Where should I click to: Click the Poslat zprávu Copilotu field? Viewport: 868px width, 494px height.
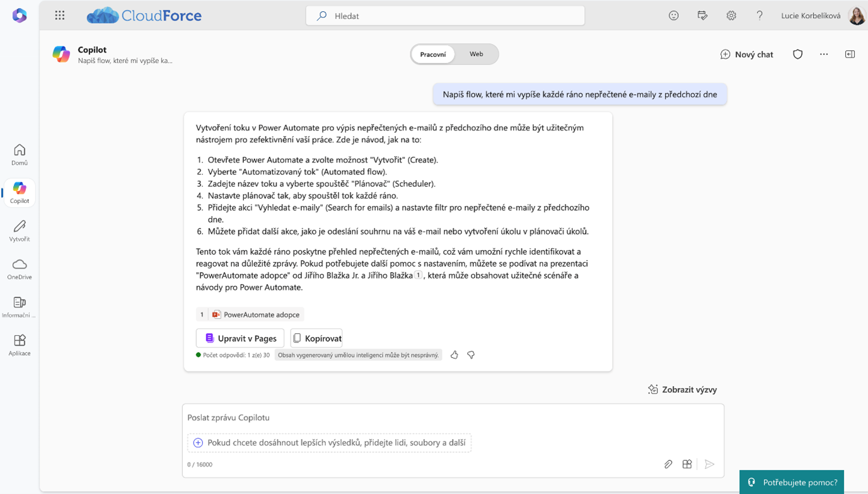coord(453,417)
